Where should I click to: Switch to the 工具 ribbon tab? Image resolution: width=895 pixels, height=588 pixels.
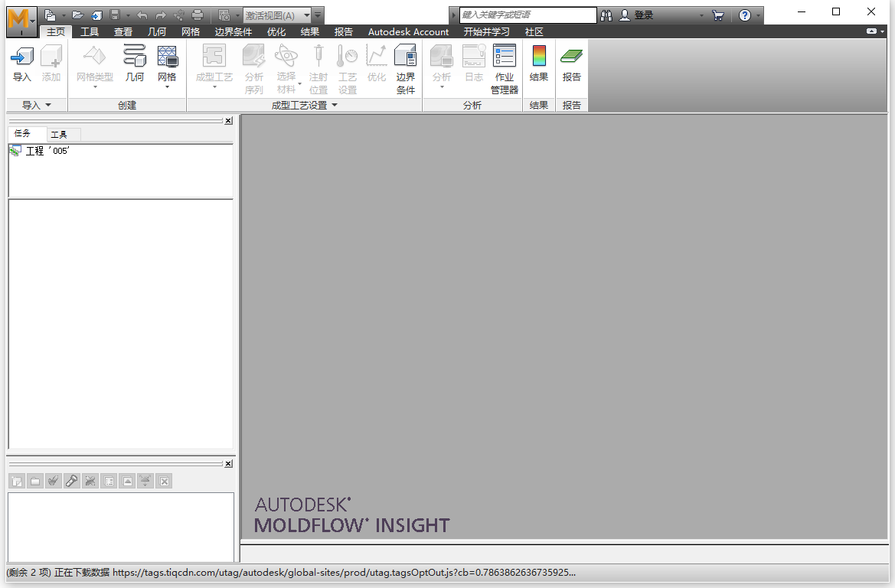coord(90,32)
